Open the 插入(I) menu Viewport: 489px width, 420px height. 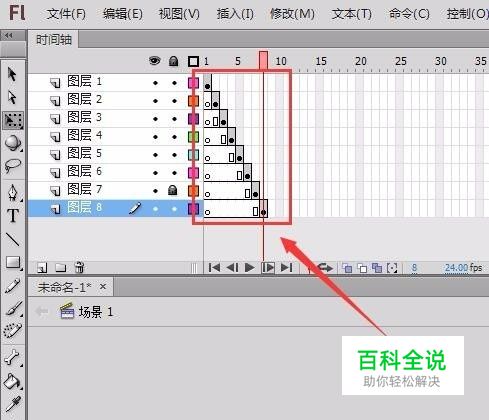point(235,14)
